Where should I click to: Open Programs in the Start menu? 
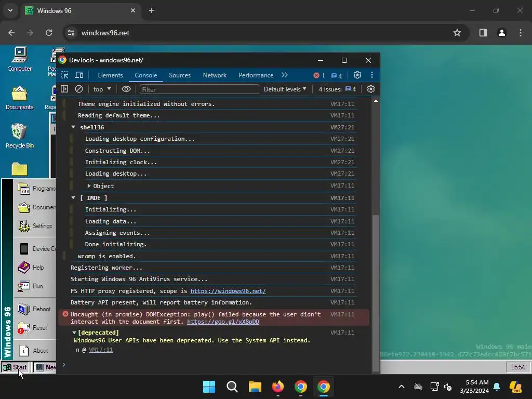35,189
